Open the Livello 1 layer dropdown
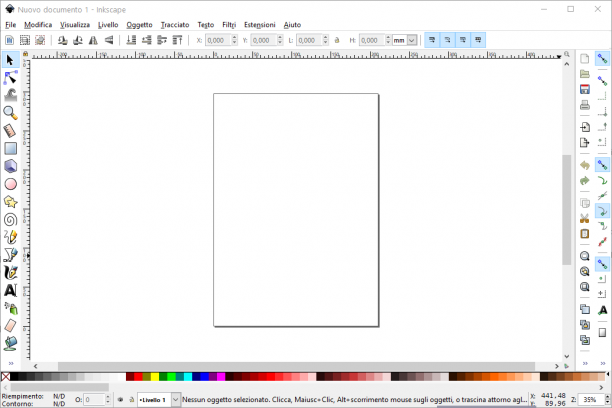Viewport: 612px width, 408px height. pos(176,399)
